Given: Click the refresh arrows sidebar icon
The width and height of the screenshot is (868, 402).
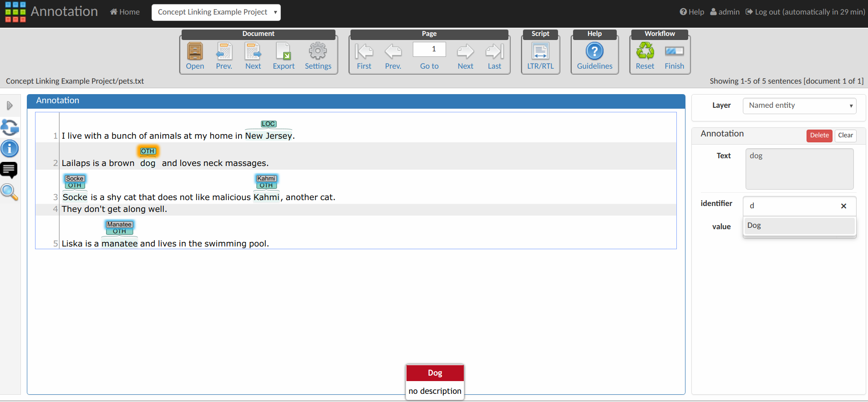Looking at the screenshot, I should coord(10,127).
